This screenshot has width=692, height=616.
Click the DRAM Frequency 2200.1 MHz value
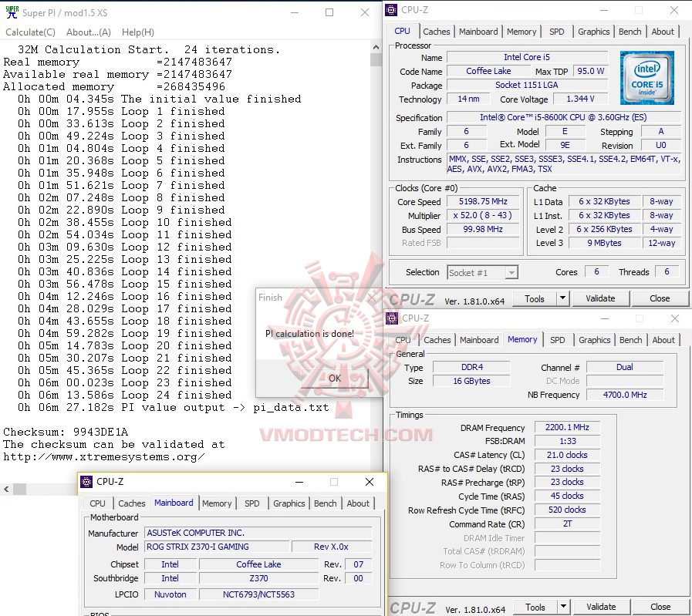point(567,427)
